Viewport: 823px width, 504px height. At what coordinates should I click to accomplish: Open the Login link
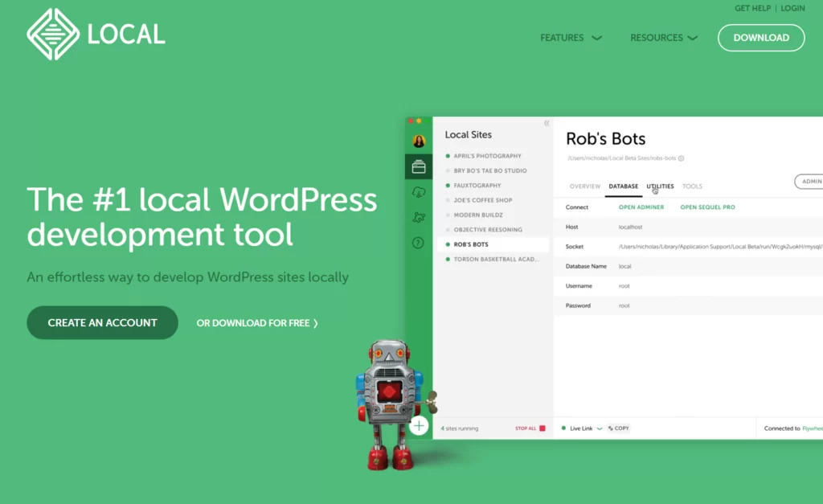point(792,8)
